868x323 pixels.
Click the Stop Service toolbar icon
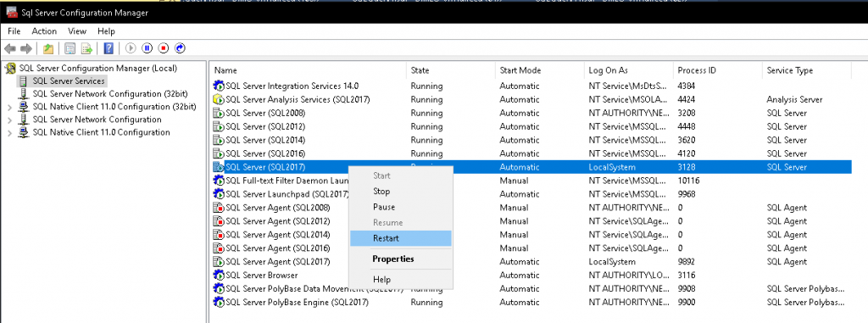coord(164,49)
